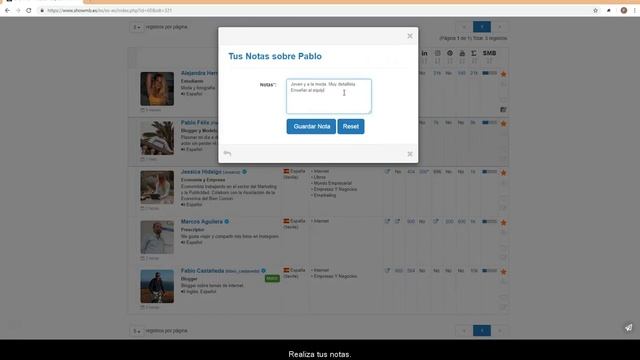This screenshot has width=640, height=360.
Task: Click the paper plane icon at bottom right
Action: click(629, 327)
